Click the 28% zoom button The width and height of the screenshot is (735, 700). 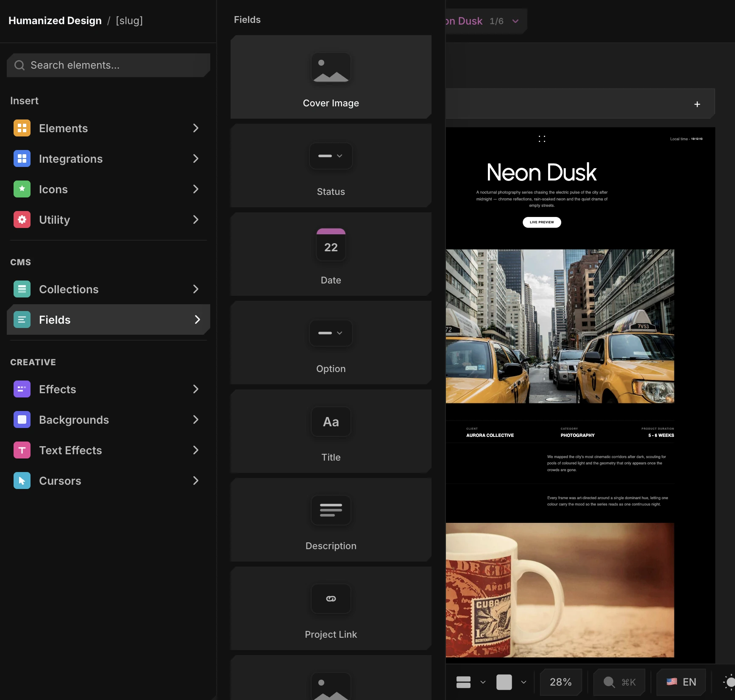[561, 682]
